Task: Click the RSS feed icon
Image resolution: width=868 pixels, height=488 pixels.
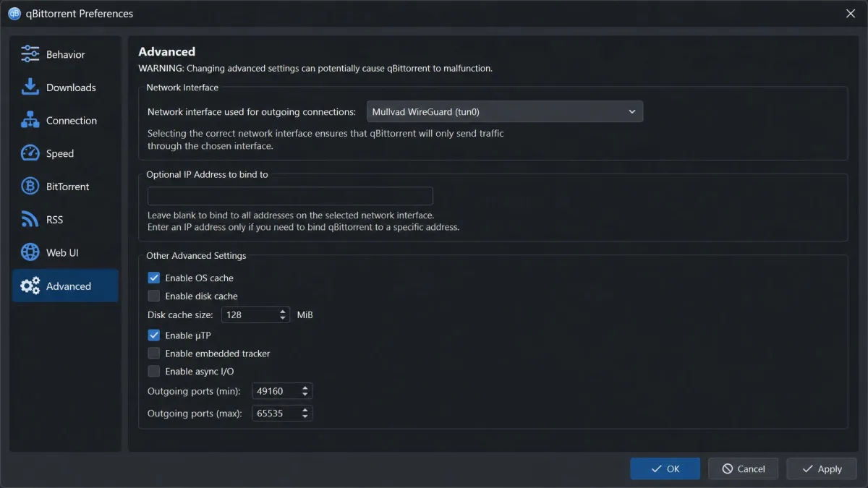Action: [30, 220]
